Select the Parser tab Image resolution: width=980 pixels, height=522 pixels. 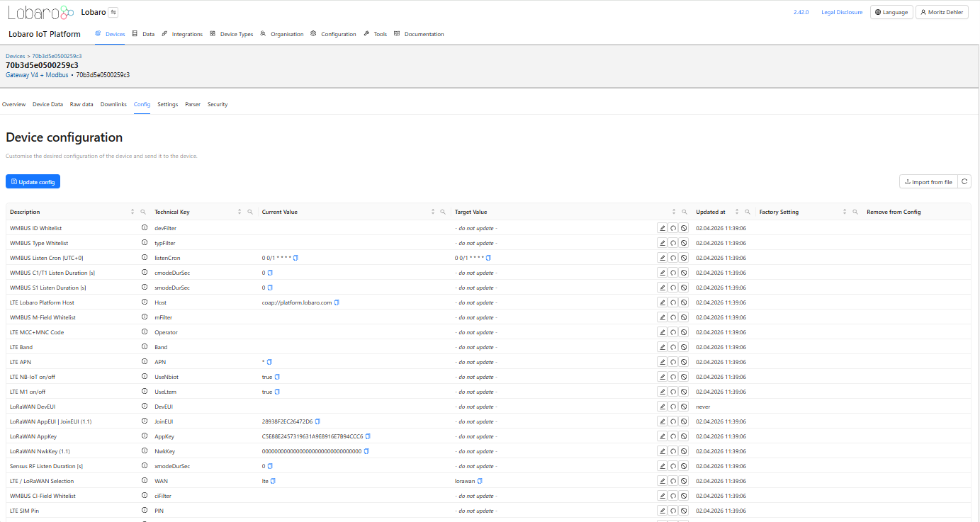(x=193, y=104)
